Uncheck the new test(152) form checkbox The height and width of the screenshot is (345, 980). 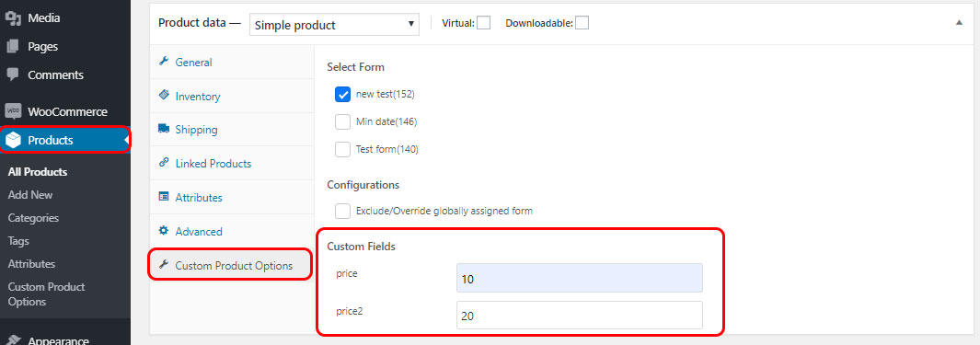[342, 95]
